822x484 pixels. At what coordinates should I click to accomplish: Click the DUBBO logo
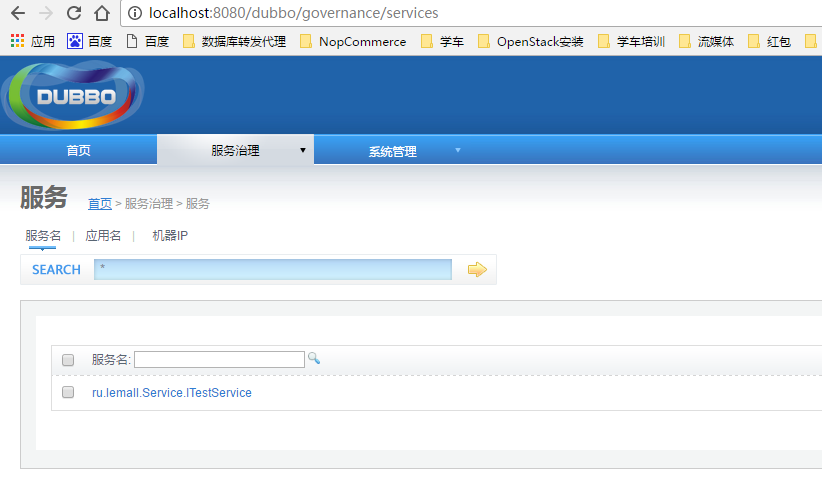73,95
